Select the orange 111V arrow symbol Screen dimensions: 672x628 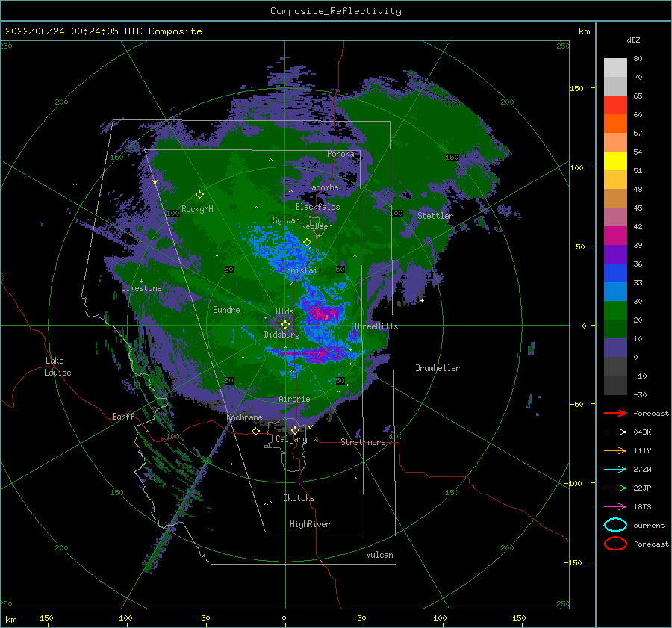(x=615, y=450)
